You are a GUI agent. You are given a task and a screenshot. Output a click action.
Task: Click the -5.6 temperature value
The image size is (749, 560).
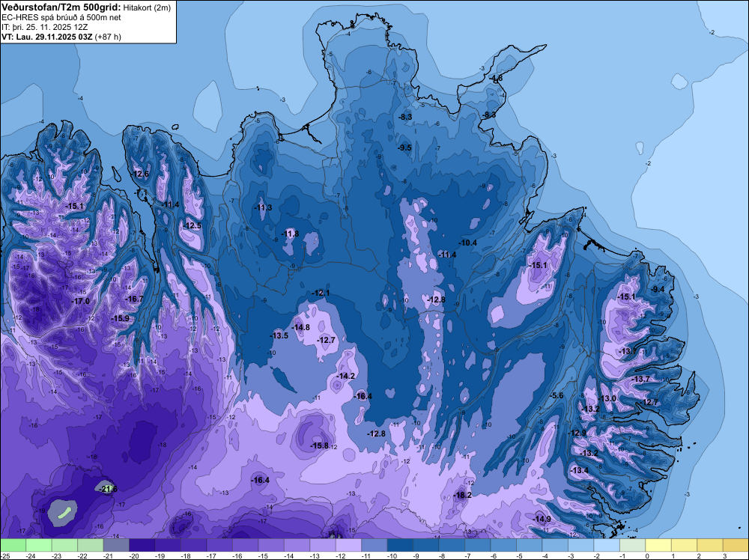pyautogui.click(x=557, y=396)
